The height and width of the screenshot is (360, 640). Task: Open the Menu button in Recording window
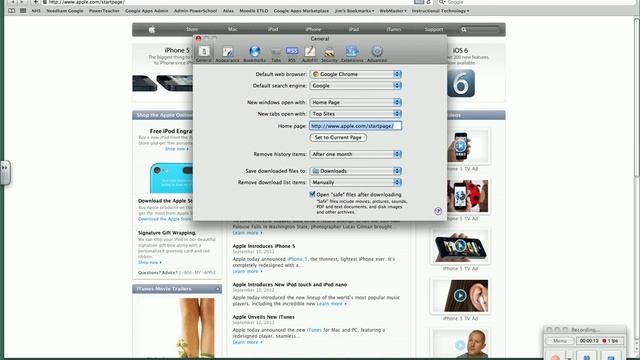point(560,341)
